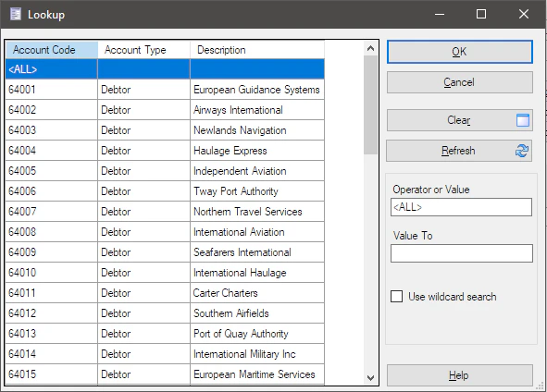Select account code 64015 row
The height and width of the screenshot is (392, 547).
[x=165, y=374]
